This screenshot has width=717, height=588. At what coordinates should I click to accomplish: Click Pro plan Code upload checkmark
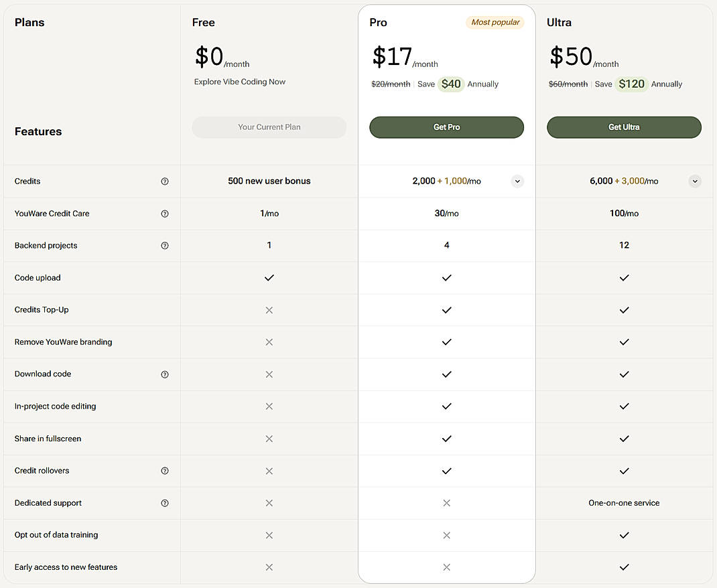pos(447,278)
